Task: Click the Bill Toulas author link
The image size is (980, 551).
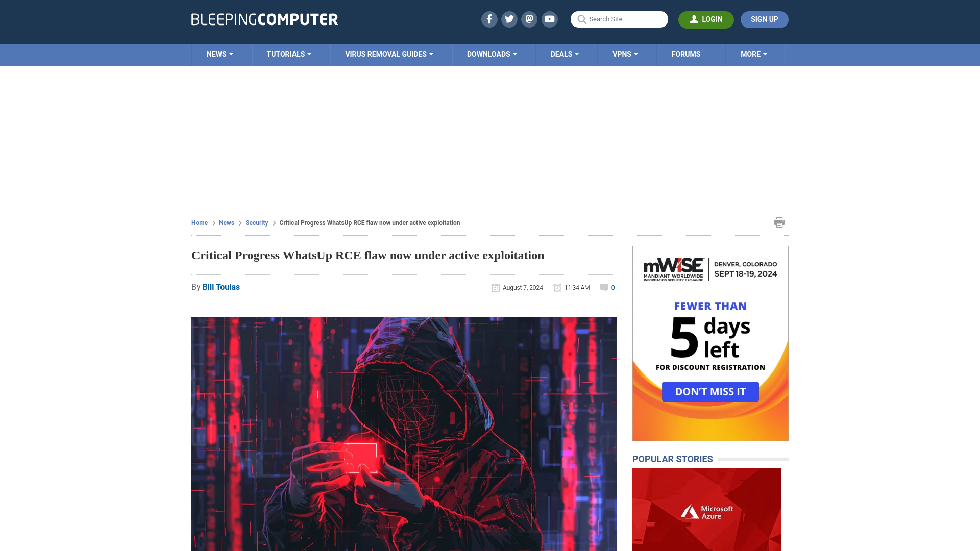Action: 221,287
